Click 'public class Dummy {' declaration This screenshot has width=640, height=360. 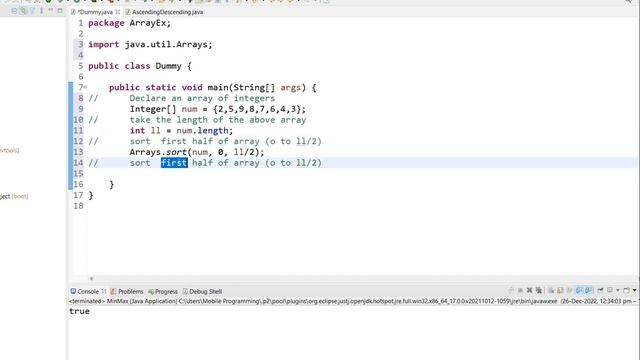(140, 66)
